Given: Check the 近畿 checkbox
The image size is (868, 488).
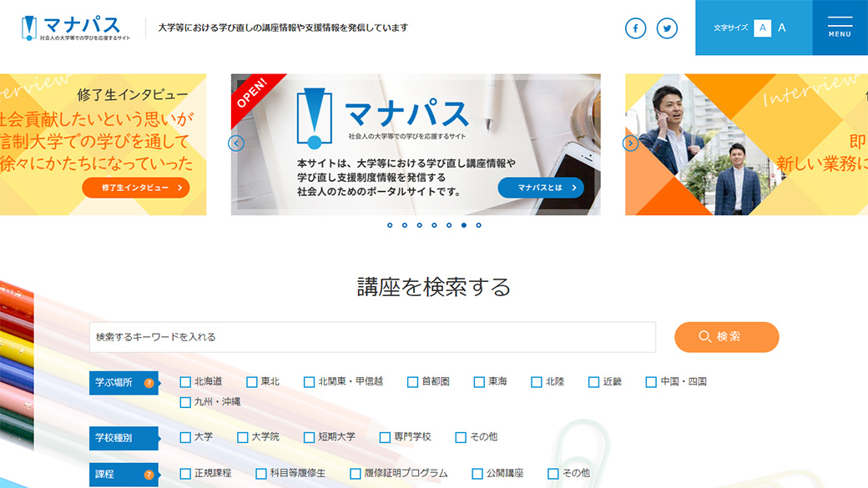Looking at the screenshot, I should (594, 382).
